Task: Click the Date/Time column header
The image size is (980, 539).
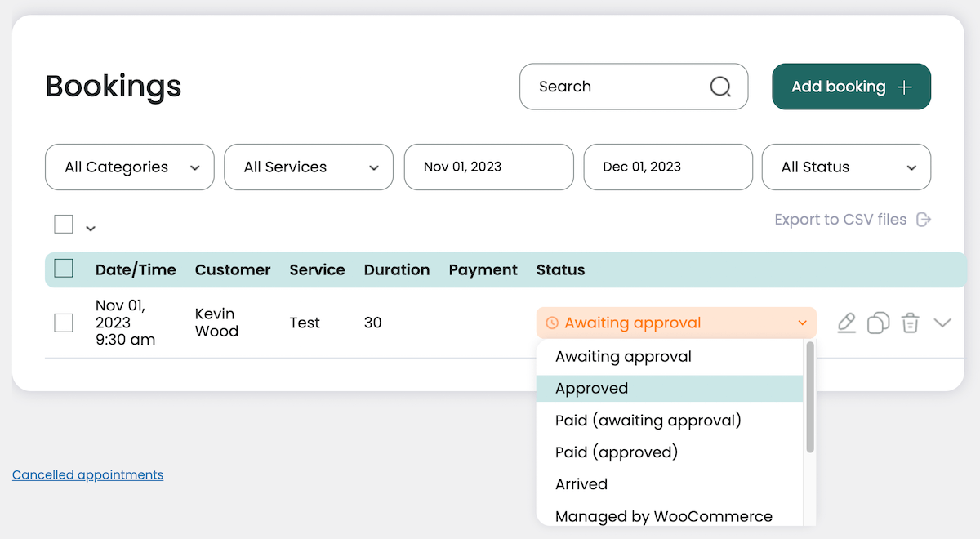Action: tap(136, 270)
